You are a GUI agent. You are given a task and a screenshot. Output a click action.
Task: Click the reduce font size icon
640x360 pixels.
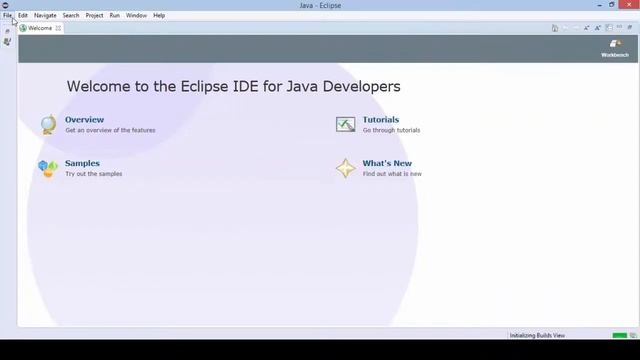click(x=587, y=28)
